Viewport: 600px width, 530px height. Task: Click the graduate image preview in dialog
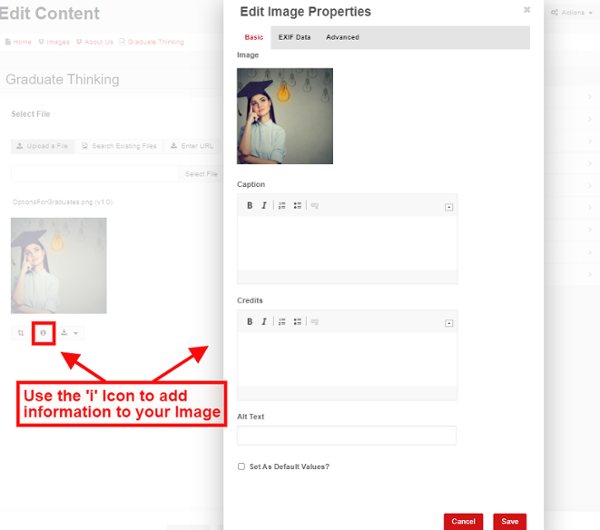[x=285, y=116]
